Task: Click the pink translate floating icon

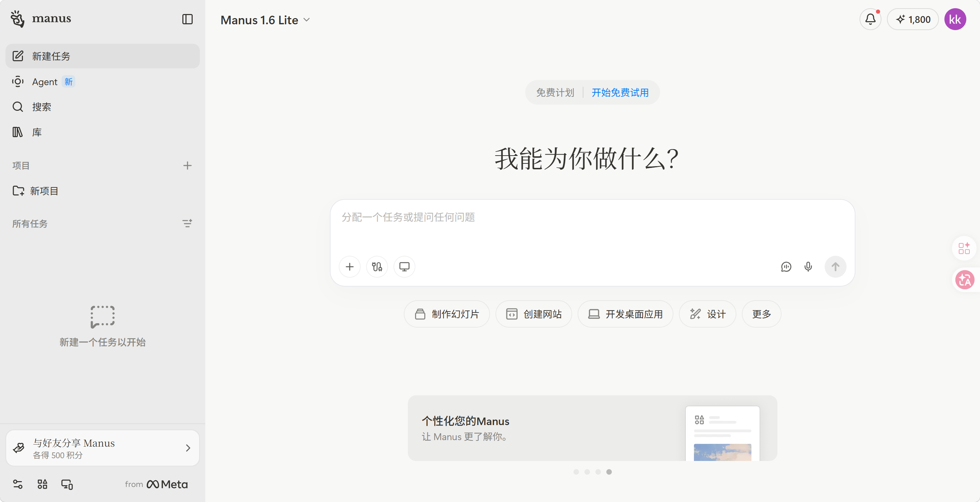Action: (x=965, y=280)
